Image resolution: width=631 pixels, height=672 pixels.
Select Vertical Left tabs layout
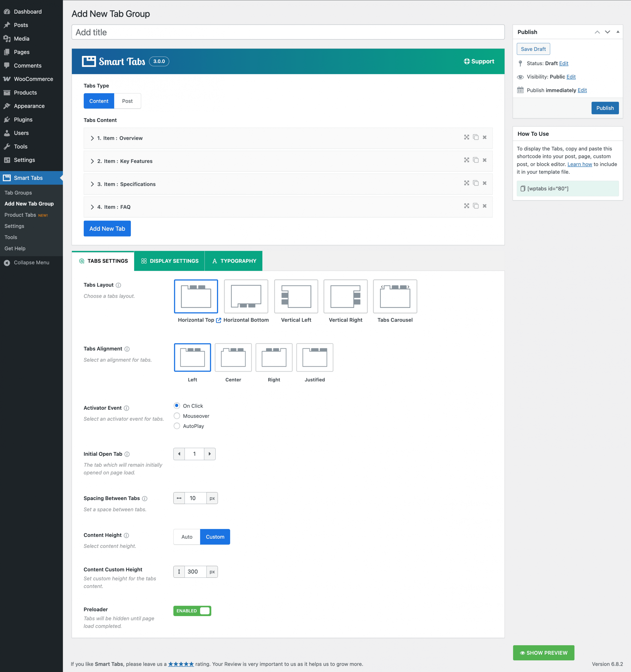point(296,296)
